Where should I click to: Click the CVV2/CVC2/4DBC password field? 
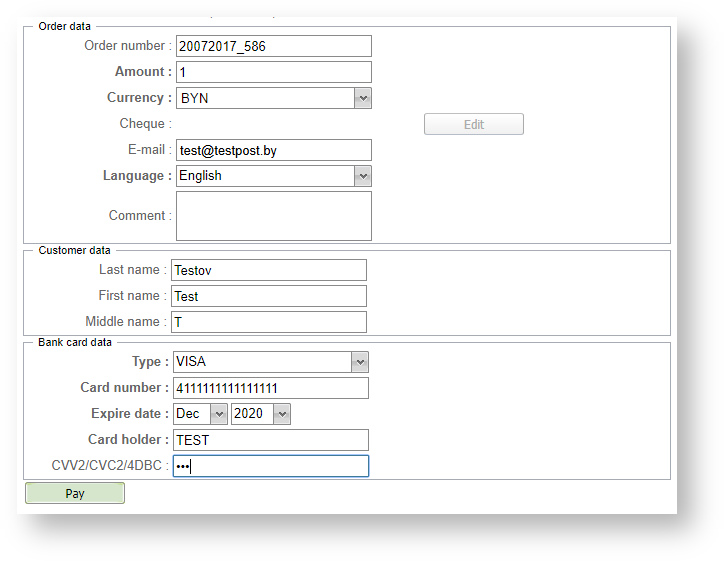(x=270, y=466)
